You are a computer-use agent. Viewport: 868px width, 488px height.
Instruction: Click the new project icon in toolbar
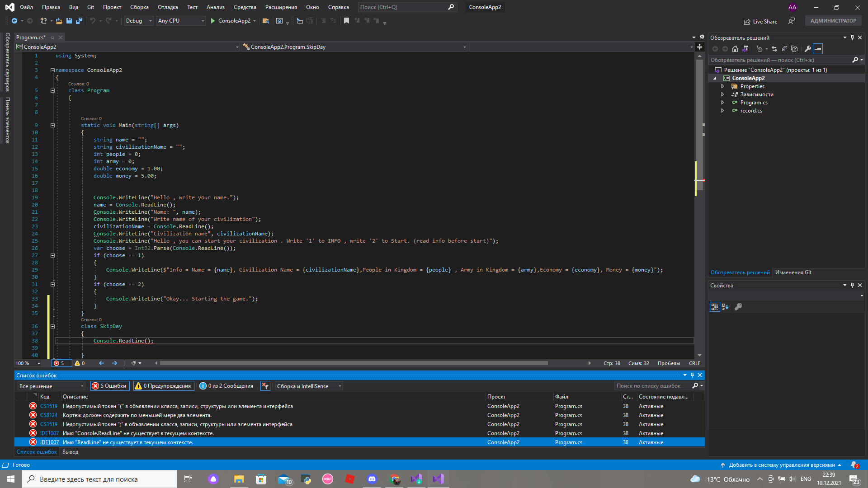point(43,21)
